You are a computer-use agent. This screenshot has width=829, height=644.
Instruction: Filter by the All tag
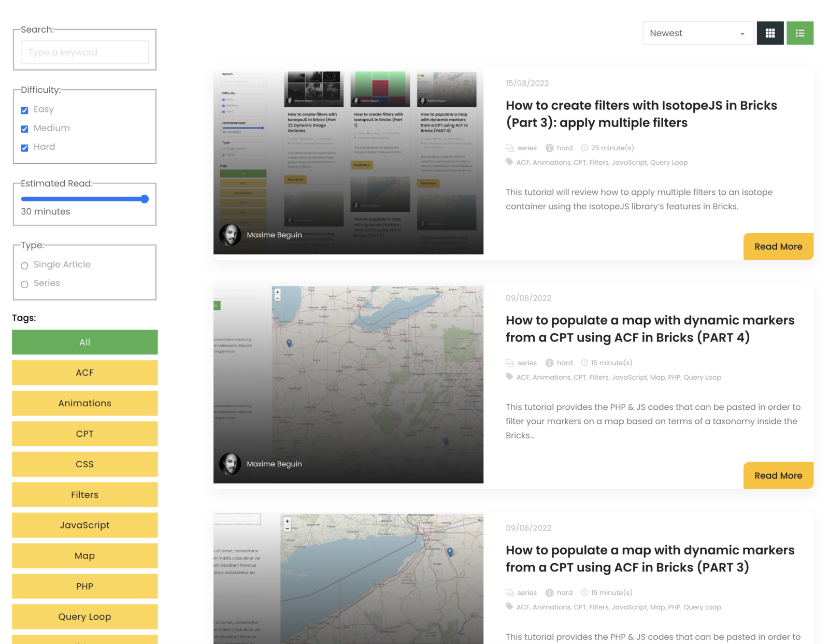click(x=84, y=342)
